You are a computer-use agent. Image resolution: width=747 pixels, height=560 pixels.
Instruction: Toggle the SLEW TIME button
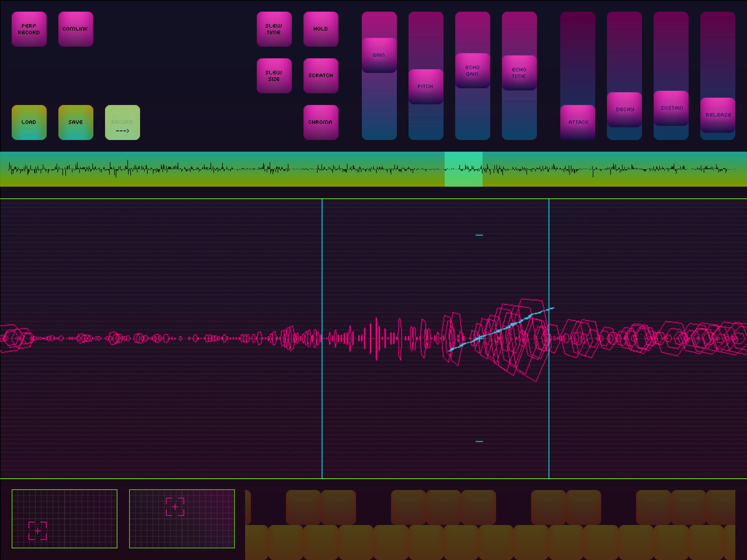tap(274, 29)
